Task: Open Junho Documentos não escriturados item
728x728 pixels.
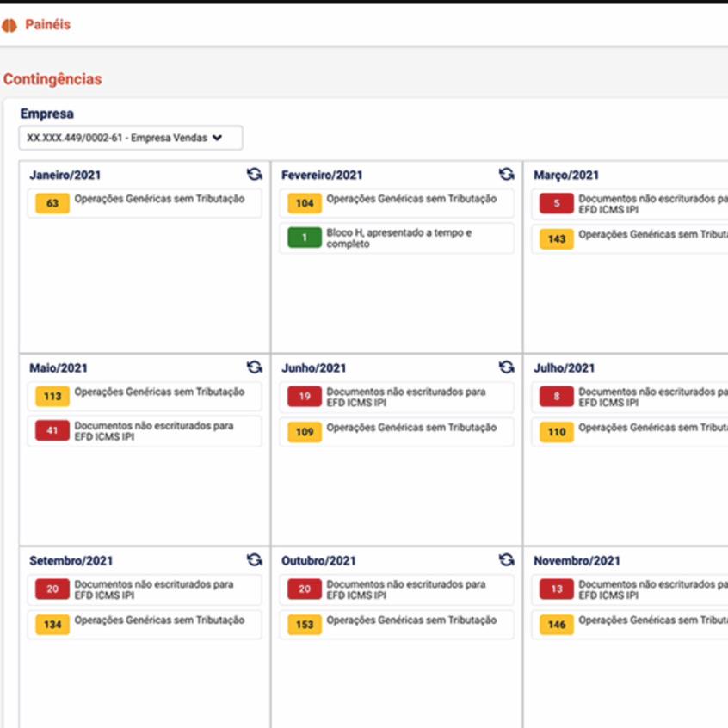Action: (405, 397)
